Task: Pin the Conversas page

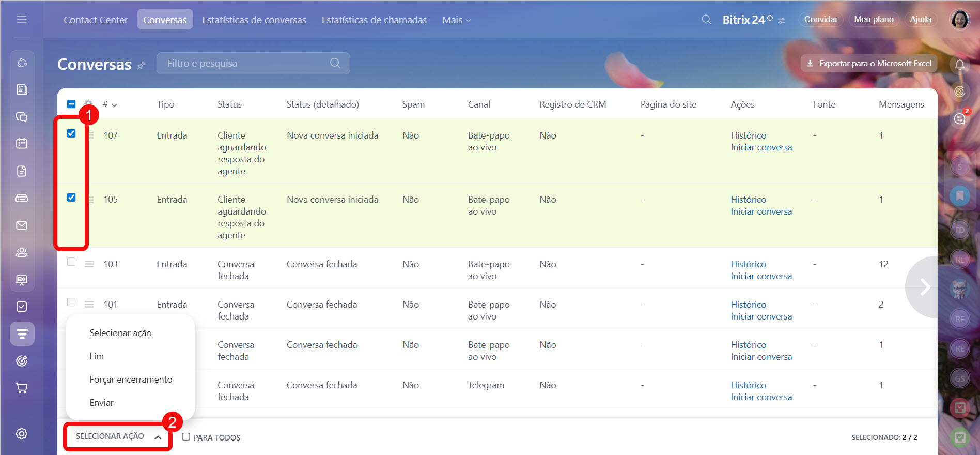Action: pyautogui.click(x=141, y=65)
